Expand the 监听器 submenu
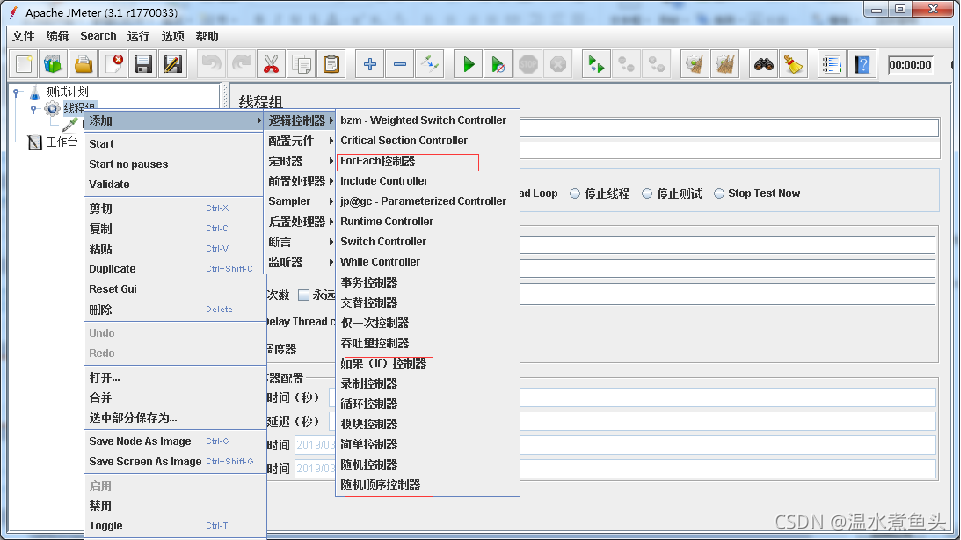Image resolution: width=961 pixels, height=540 pixels. click(300, 262)
